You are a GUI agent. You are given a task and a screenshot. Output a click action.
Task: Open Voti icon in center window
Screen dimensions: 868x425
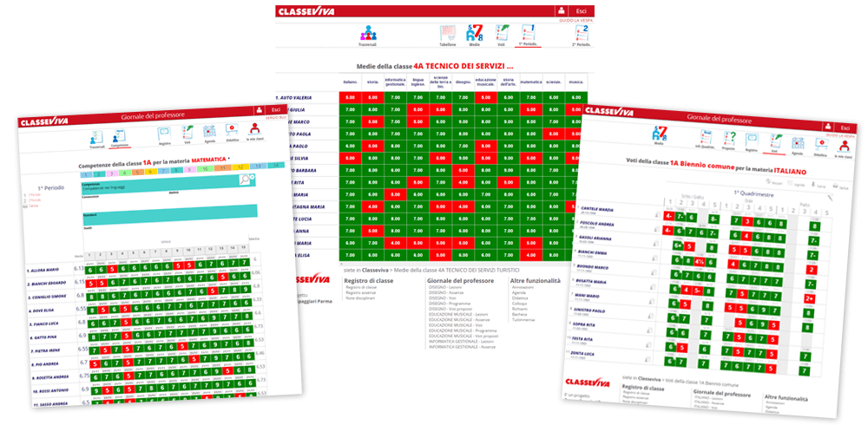click(501, 35)
